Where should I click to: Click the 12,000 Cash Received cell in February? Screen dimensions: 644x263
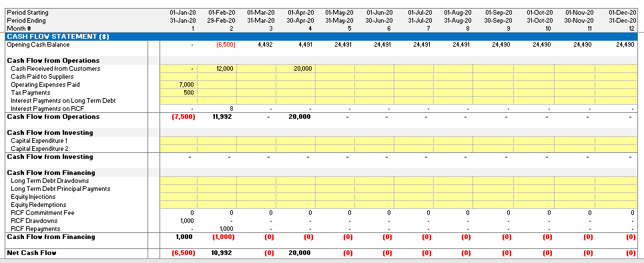coord(217,69)
